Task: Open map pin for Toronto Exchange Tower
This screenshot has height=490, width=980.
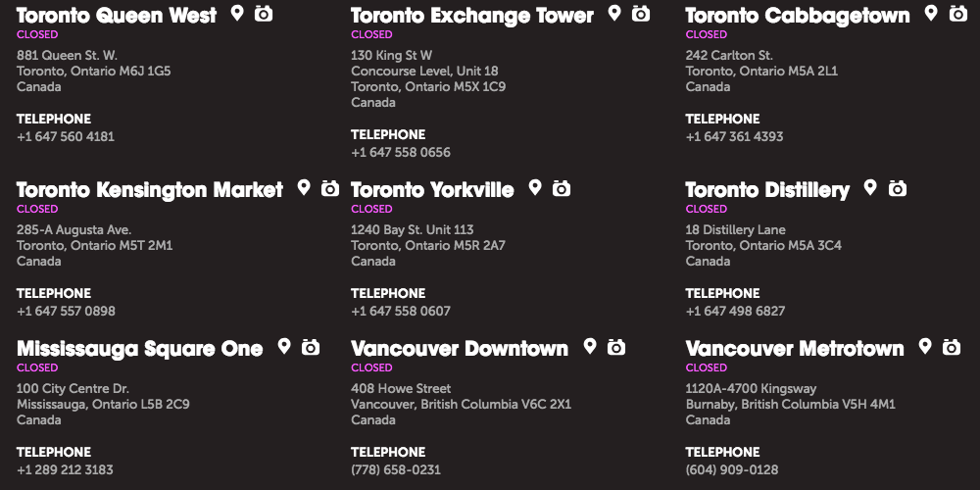Action: (614, 13)
